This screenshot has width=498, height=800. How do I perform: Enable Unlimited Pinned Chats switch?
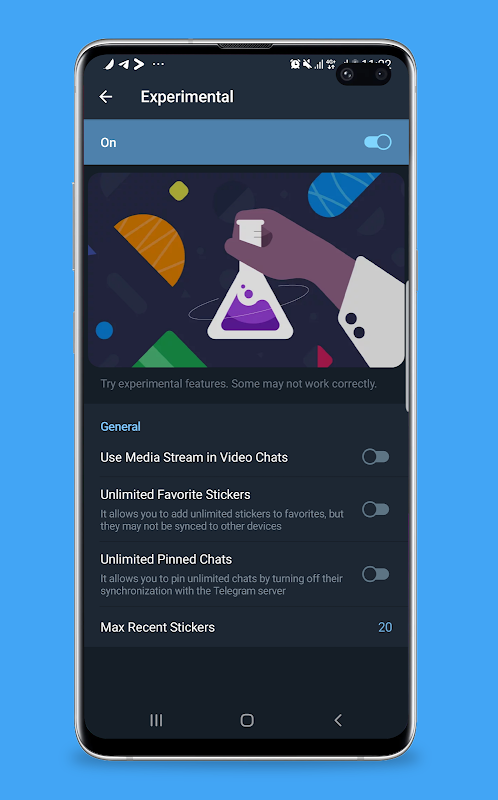[x=376, y=574]
